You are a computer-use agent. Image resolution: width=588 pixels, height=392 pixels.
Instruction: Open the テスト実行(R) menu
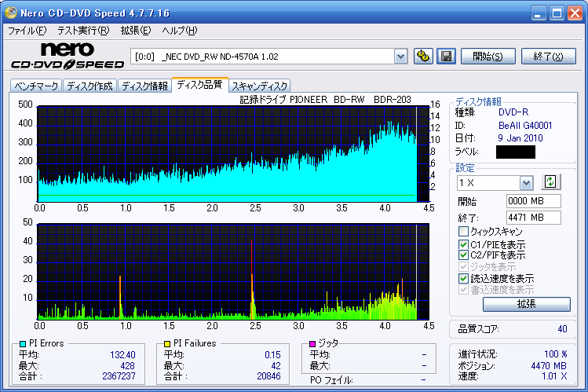coord(83,31)
